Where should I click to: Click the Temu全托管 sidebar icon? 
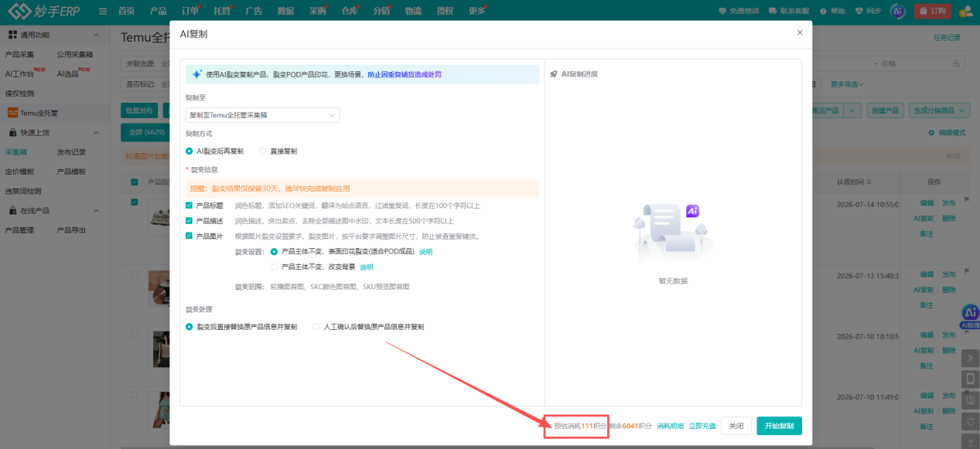pyautogui.click(x=12, y=112)
